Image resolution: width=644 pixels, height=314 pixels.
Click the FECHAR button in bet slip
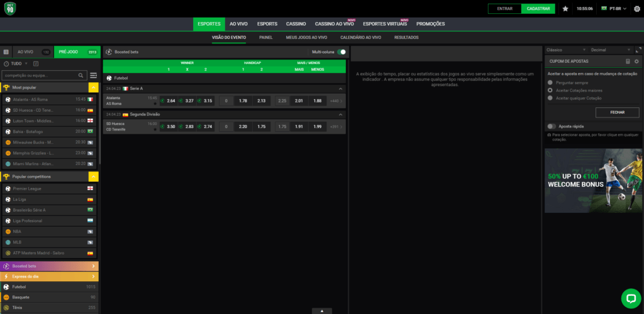coord(617,112)
